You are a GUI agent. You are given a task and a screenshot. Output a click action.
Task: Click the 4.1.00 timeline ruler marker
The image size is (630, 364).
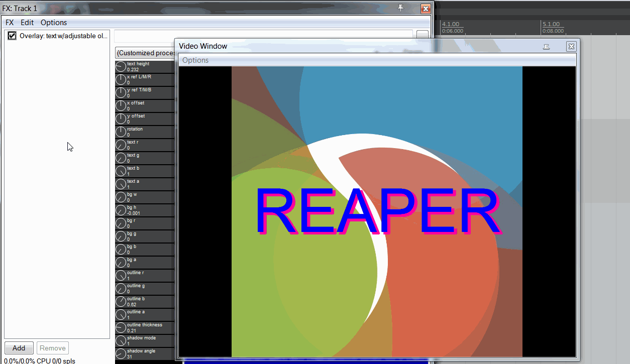451,24
